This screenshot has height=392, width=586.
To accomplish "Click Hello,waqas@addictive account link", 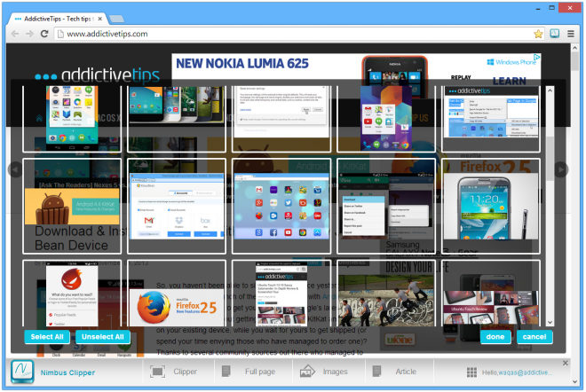I will (517, 372).
